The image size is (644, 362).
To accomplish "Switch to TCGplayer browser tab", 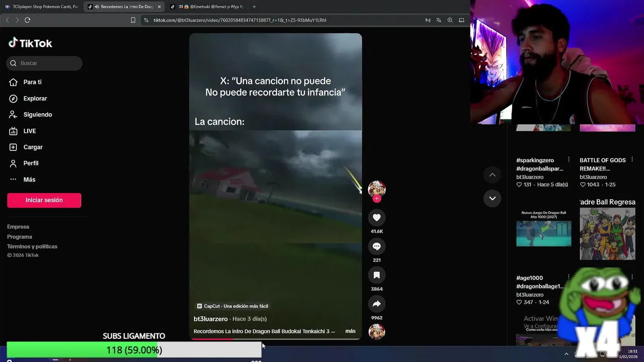I will [41, 7].
